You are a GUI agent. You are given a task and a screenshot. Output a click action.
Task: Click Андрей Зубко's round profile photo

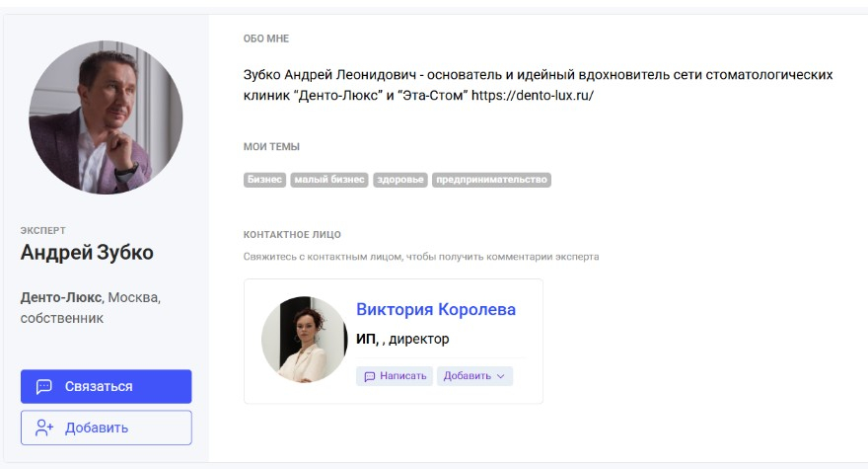tap(106, 117)
